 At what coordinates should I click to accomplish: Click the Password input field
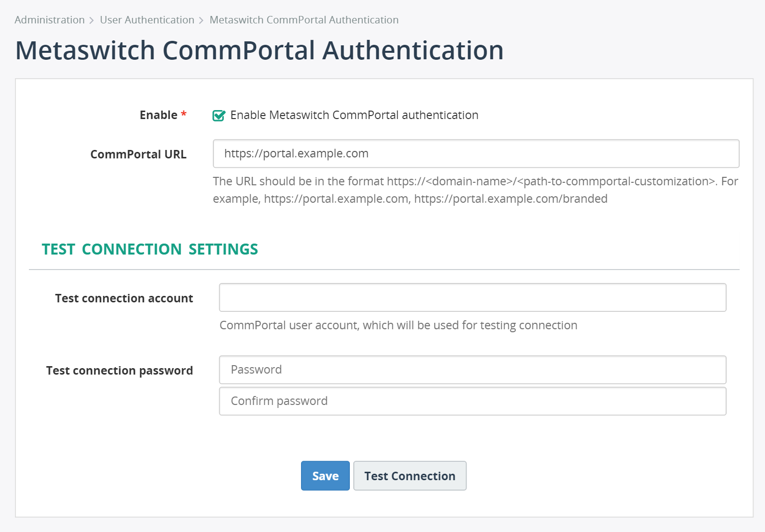pyautogui.click(x=472, y=370)
